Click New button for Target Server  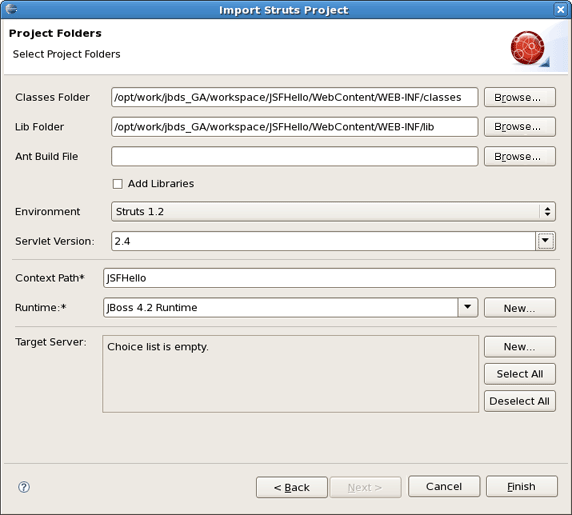[519, 346]
